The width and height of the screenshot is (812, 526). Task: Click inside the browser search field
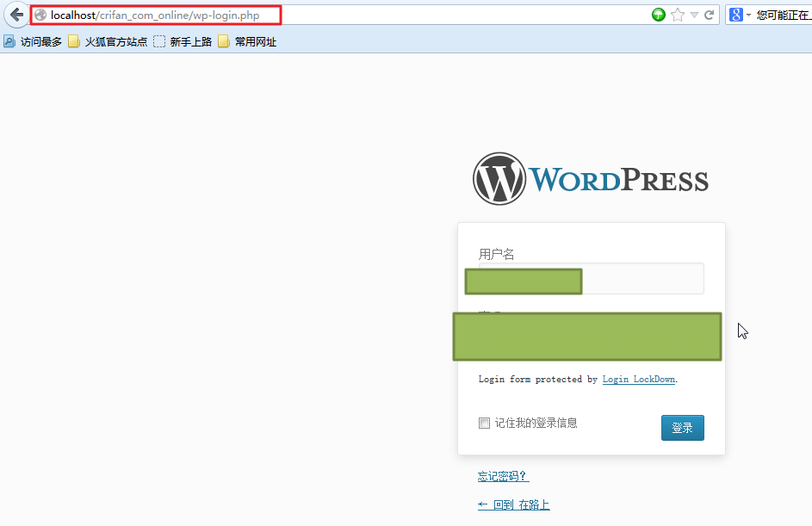pos(783,15)
